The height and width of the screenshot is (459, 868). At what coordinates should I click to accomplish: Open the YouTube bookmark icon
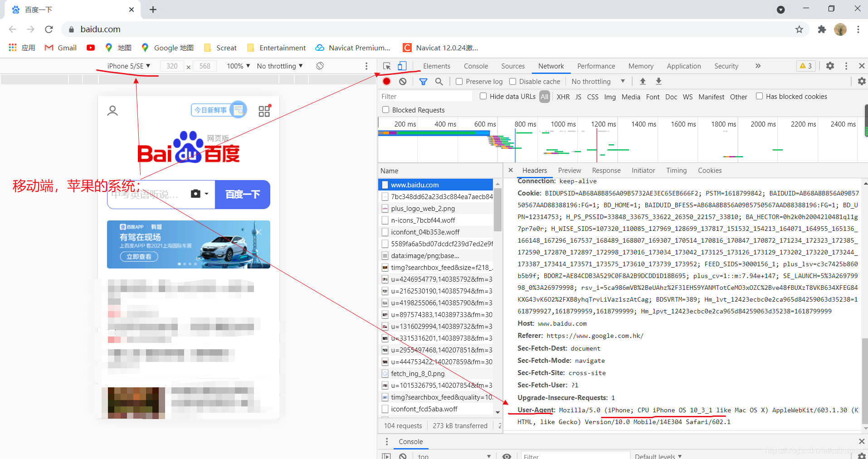click(x=91, y=48)
